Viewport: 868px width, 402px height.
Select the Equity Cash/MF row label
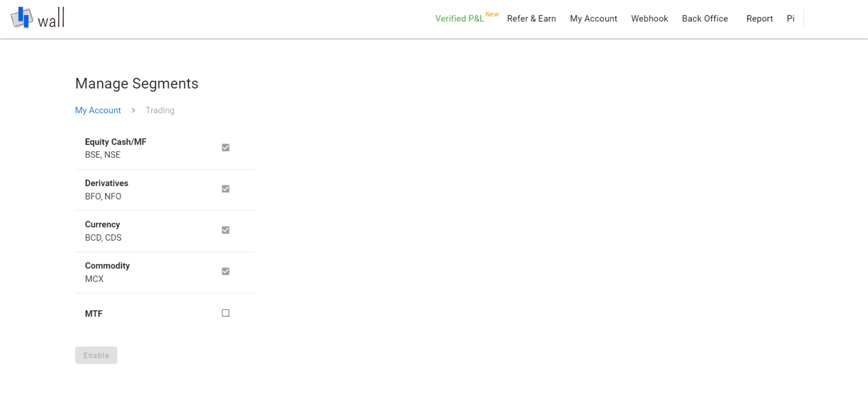pos(116,141)
